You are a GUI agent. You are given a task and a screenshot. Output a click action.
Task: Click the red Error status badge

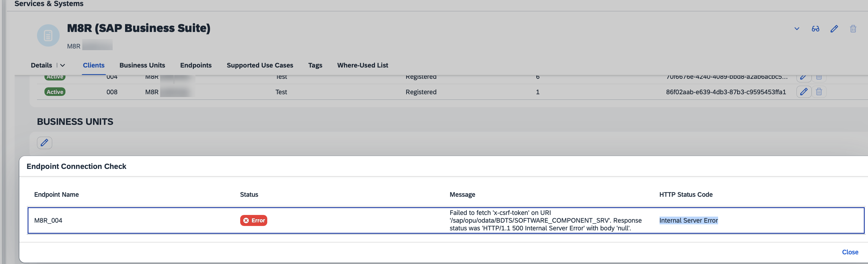click(253, 221)
